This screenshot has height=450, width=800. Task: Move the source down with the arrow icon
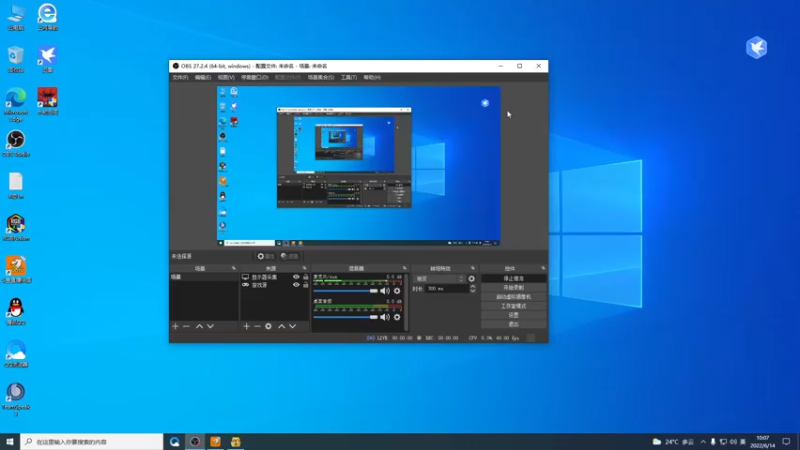tap(292, 326)
